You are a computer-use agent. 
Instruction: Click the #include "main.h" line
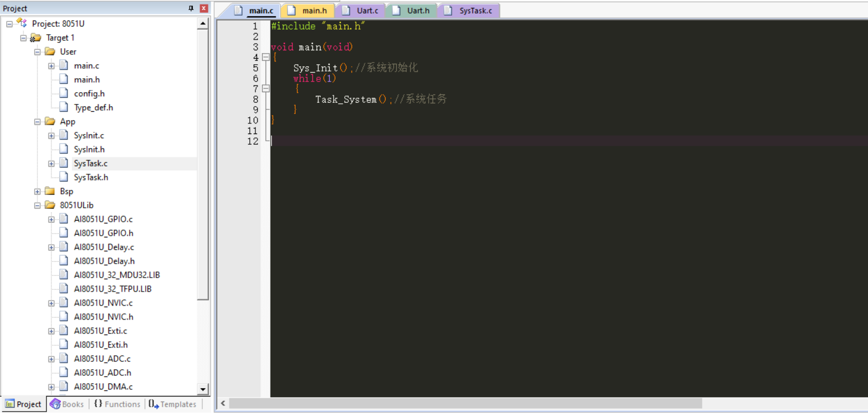click(318, 26)
